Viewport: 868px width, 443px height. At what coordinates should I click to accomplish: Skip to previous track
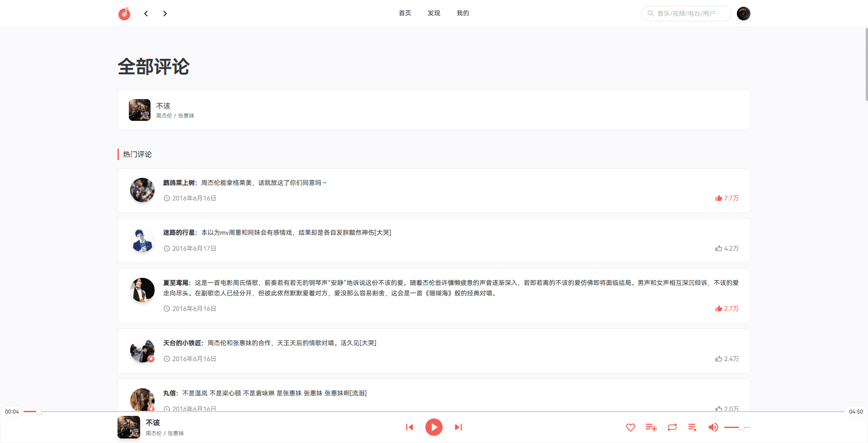point(410,427)
